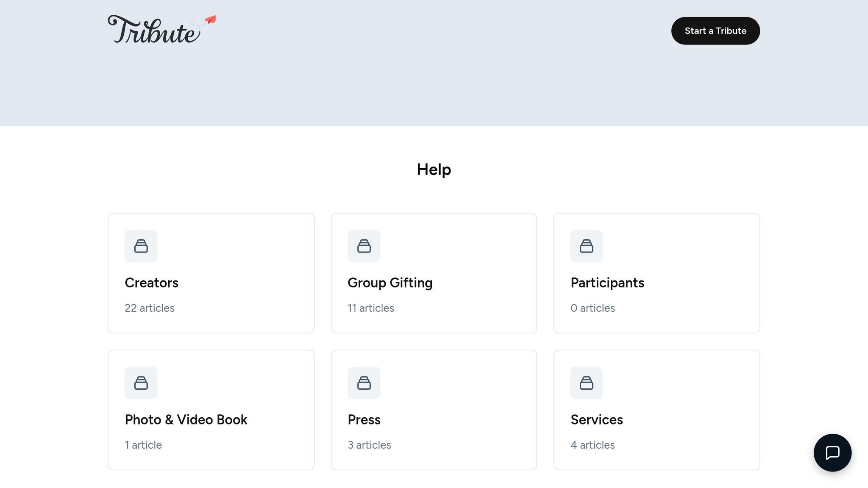The width and height of the screenshot is (868, 488).
Task: Open the Photo & Video Book category
Action: pyautogui.click(x=186, y=419)
